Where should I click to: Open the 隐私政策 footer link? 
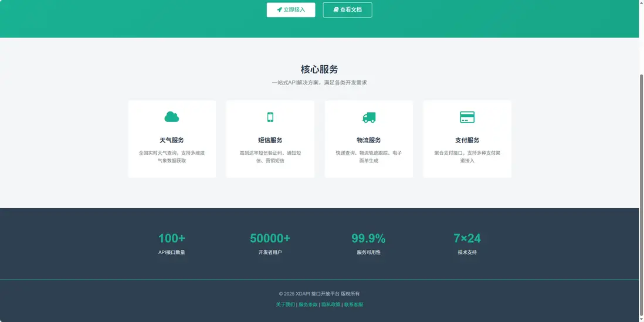click(331, 305)
